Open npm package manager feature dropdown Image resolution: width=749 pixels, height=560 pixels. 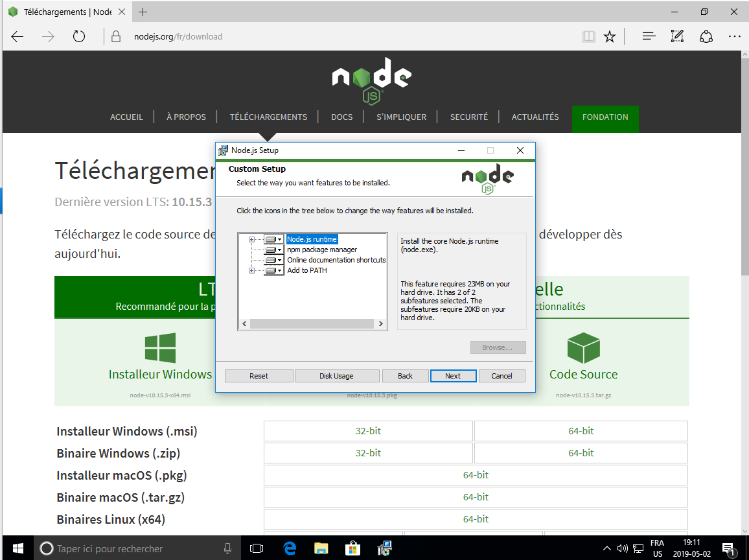(x=274, y=250)
